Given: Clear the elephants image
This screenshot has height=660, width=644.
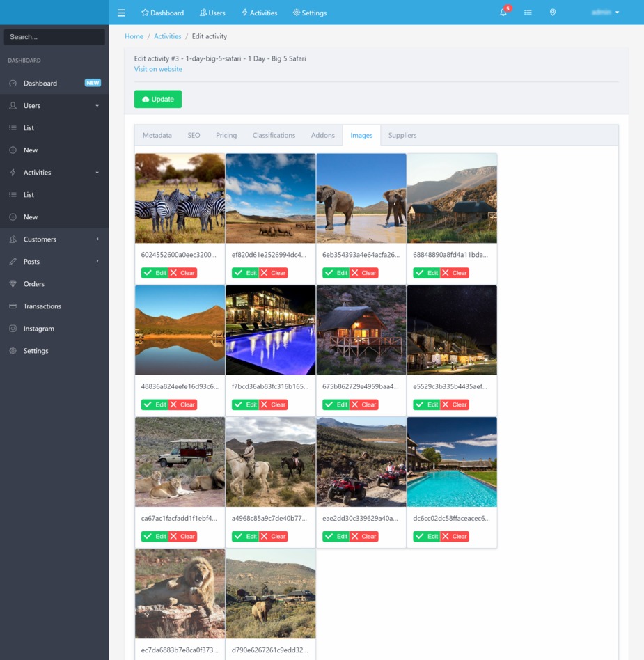Looking at the screenshot, I should (x=363, y=273).
